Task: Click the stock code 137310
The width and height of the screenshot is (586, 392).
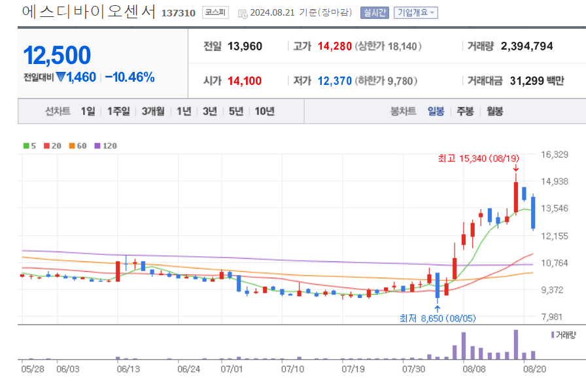Action: [177, 12]
